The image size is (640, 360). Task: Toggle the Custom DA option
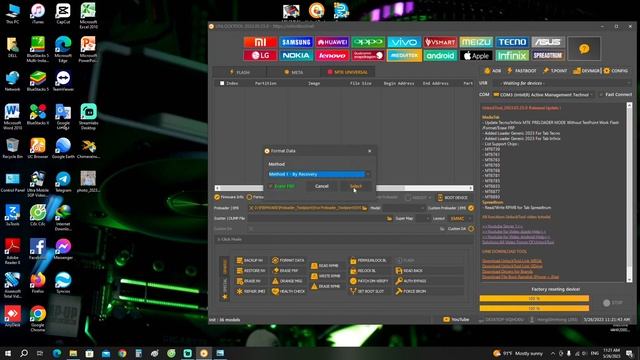click(x=471, y=229)
